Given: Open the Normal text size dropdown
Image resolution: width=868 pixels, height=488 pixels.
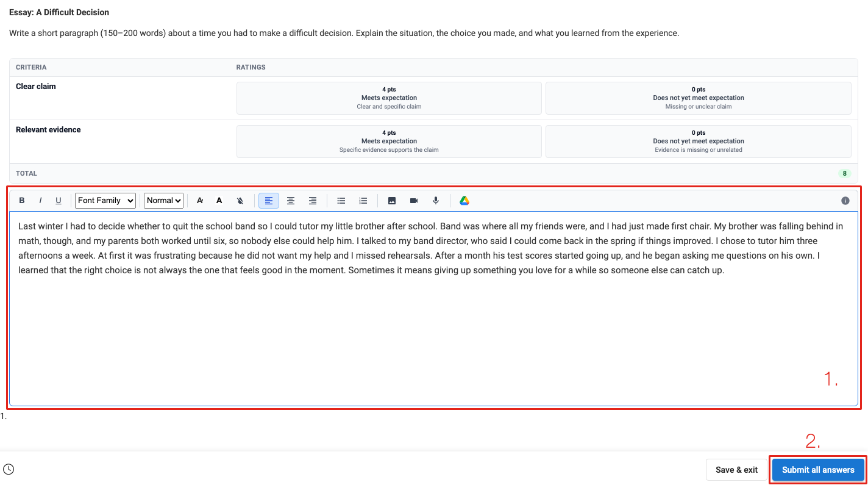Looking at the screenshot, I should [x=164, y=201].
